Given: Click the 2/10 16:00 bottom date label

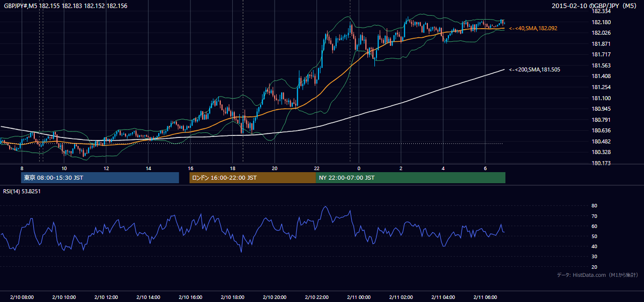Looking at the screenshot, I should tap(190, 297).
